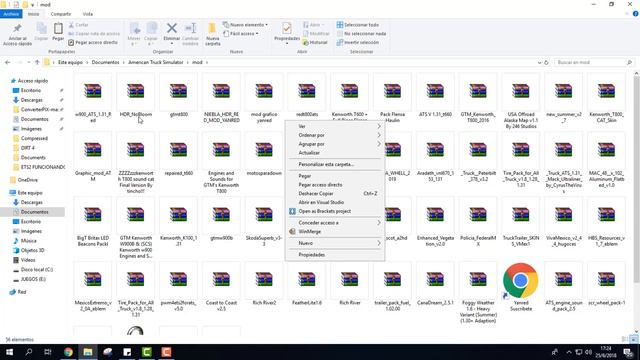The height and width of the screenshot is (360, 640).
Task: Go up one folder level arrow
Action: (x=37, y=62)
